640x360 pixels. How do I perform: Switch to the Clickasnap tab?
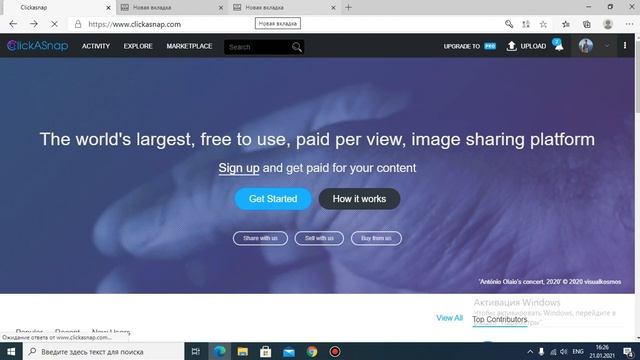click(x=57, y=7)
